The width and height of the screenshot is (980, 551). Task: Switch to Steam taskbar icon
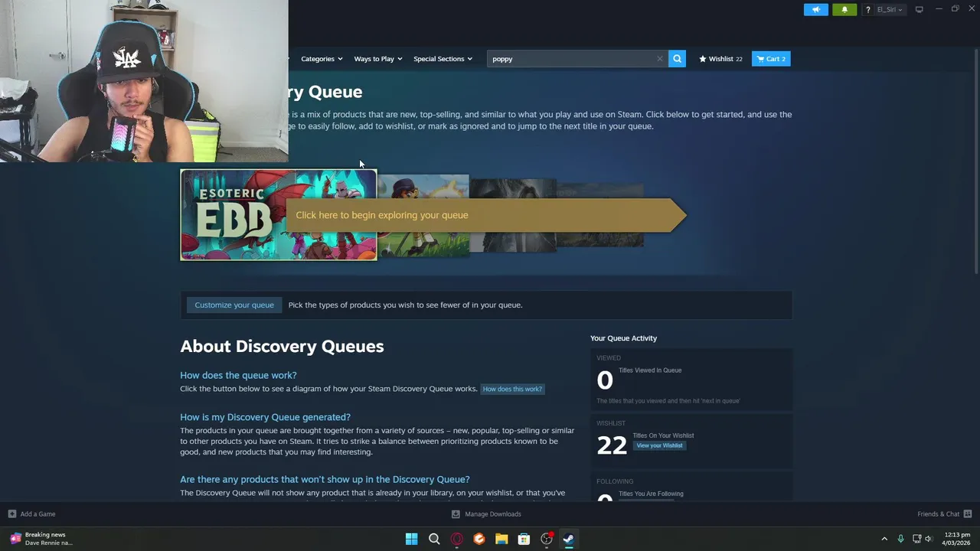tap(569, 539)
